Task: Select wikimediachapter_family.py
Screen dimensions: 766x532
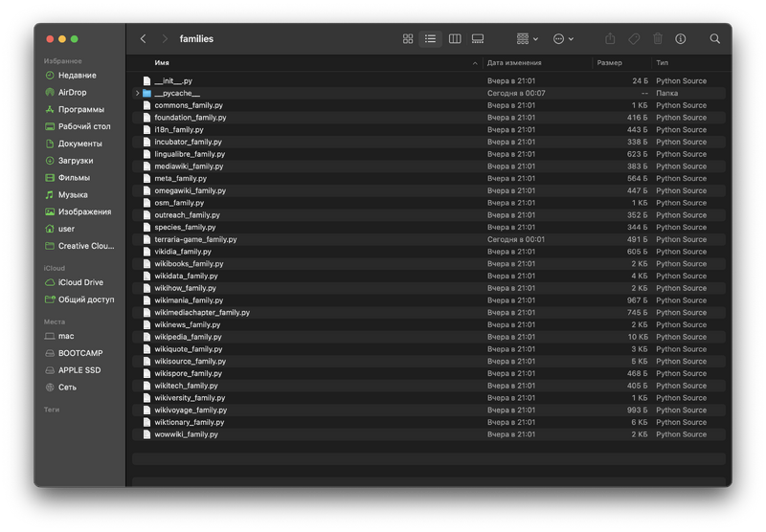Action: (429, 313)
